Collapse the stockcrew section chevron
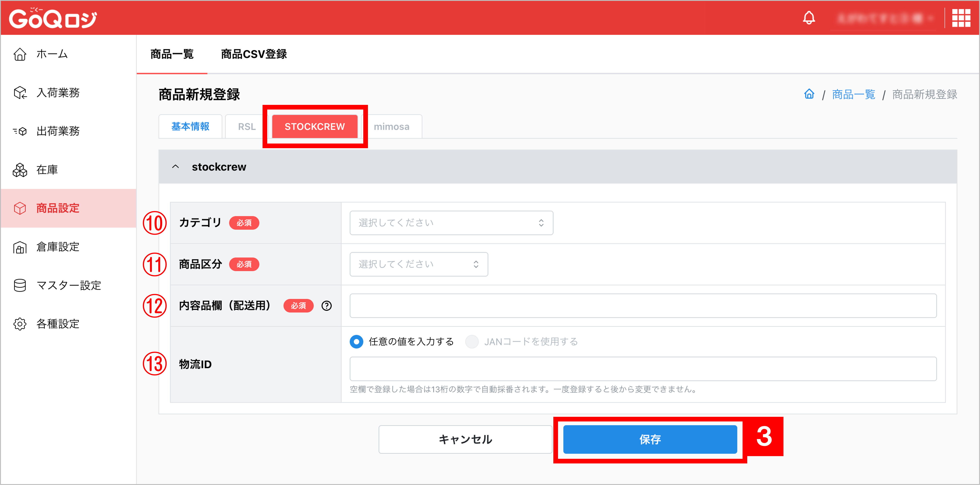Viewport: 980px width, 485px height. (175, 166)
